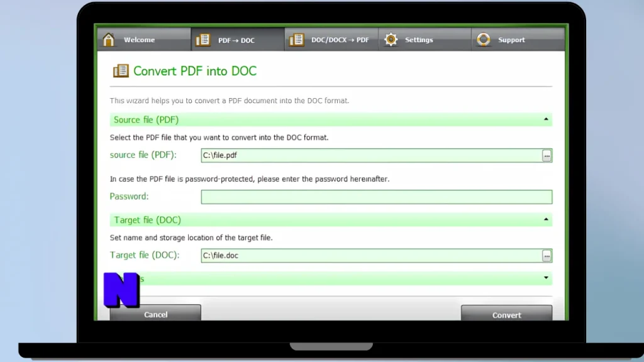Click the PDF to DOC document icon
Viewport: 644px width, 362px height.
[203, 40]
